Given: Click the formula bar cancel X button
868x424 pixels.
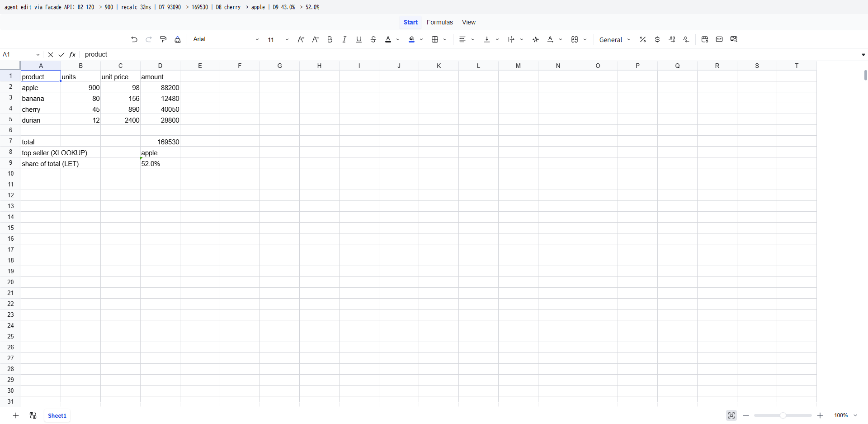Looking at the screenshot, I should 51,55.
